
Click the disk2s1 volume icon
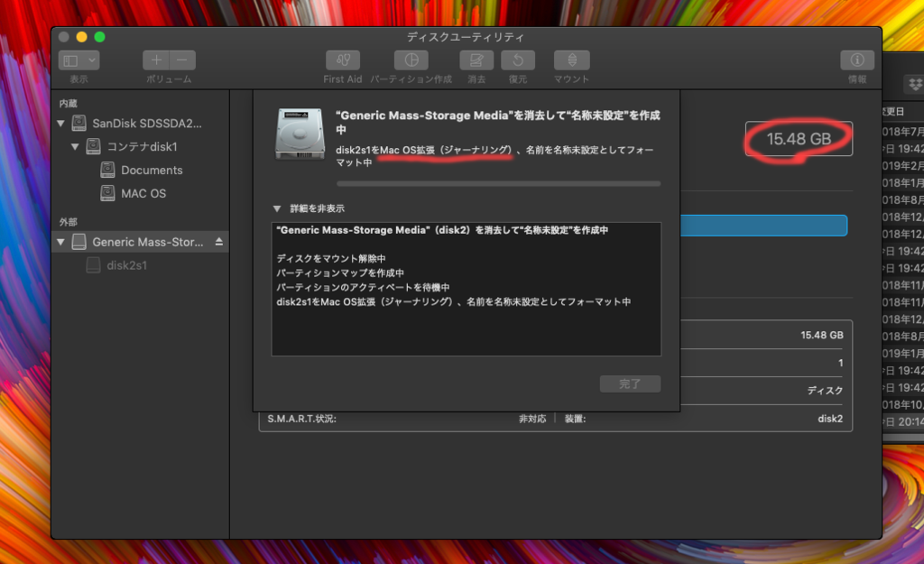pos(93,265)
